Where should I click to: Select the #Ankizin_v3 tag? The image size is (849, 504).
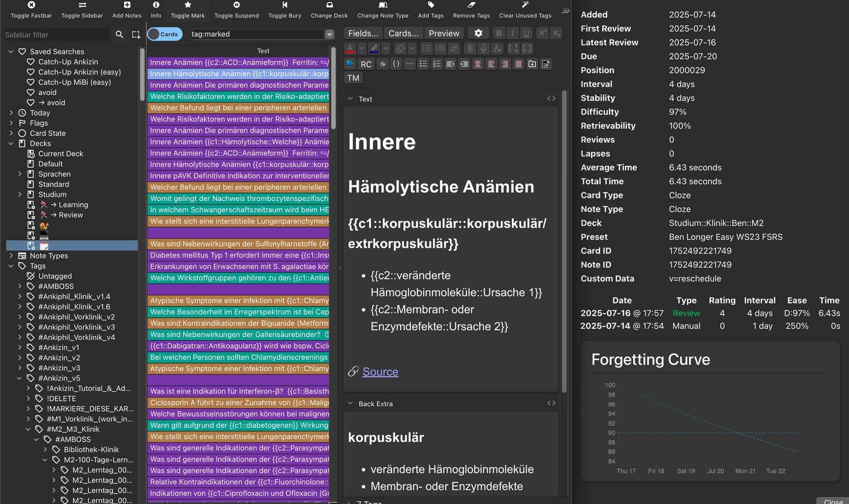(59, 368)
